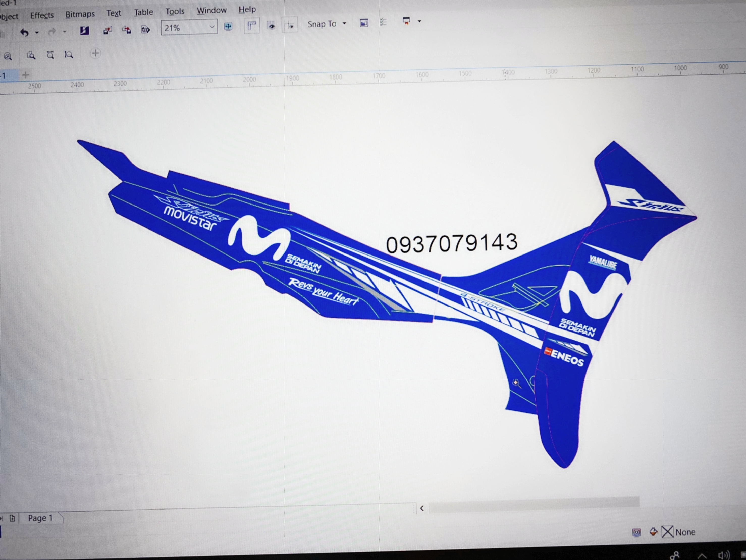Image resolution: width=746 pixels, height=560 pixels.
Task: Open the Bitmaps menu
Action: point(80,14)
